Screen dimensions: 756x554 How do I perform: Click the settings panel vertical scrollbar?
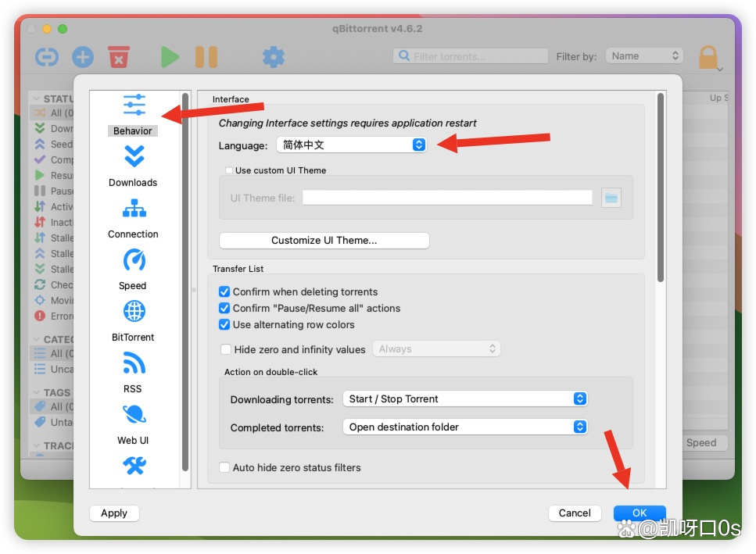[x=661, y=188]
